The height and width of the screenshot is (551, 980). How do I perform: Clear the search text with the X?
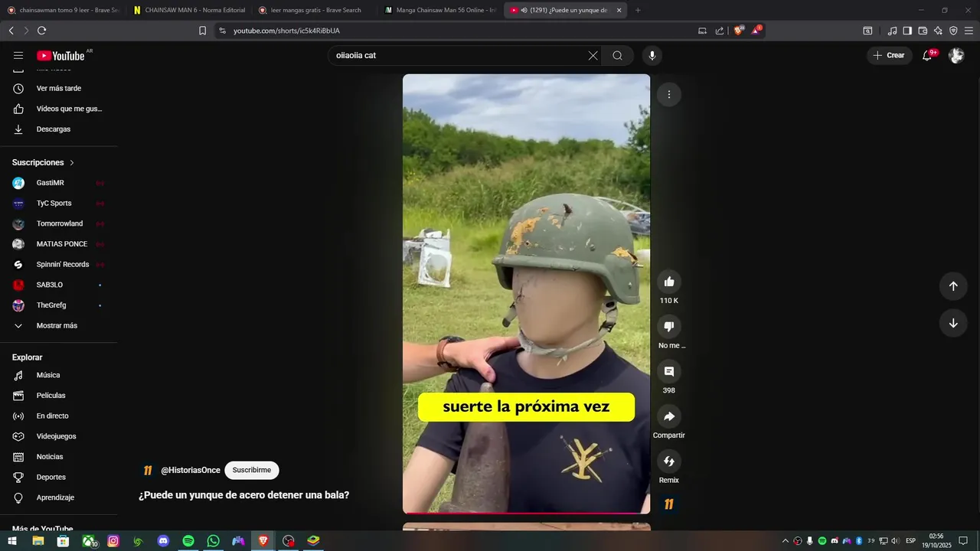click(x=593, y=55)
